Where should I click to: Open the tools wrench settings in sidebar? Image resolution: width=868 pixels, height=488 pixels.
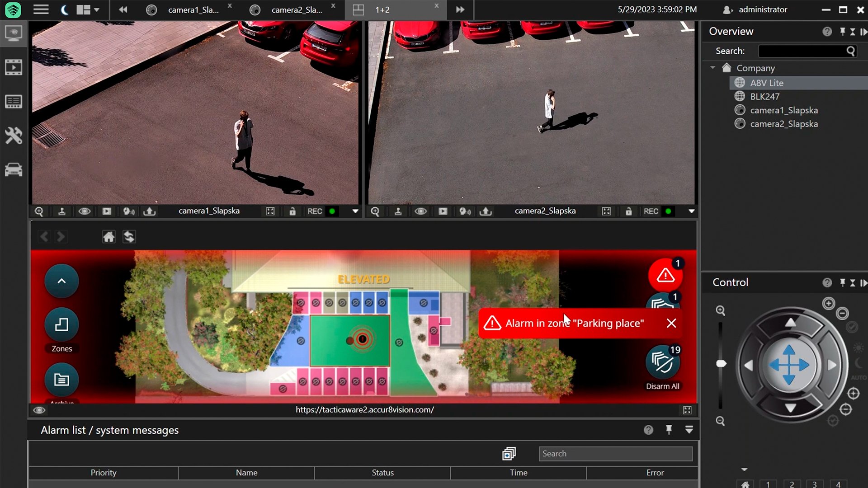(14, 136)
